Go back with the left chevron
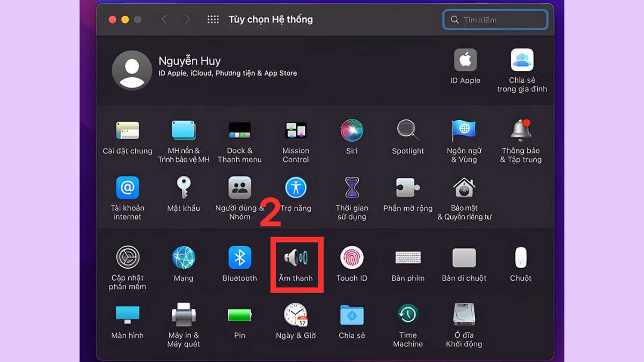Image resolution: width=644 pixels, height=362 pixels. pyautogui.click(x=164, y=19)
